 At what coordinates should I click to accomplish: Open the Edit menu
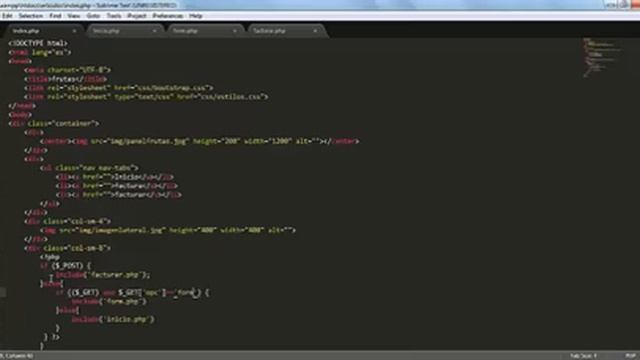[x=7, y=16]
